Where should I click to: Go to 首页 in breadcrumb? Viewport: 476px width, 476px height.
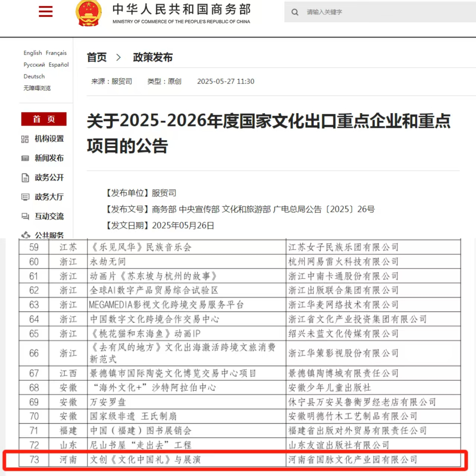click(x=97, y=58)
